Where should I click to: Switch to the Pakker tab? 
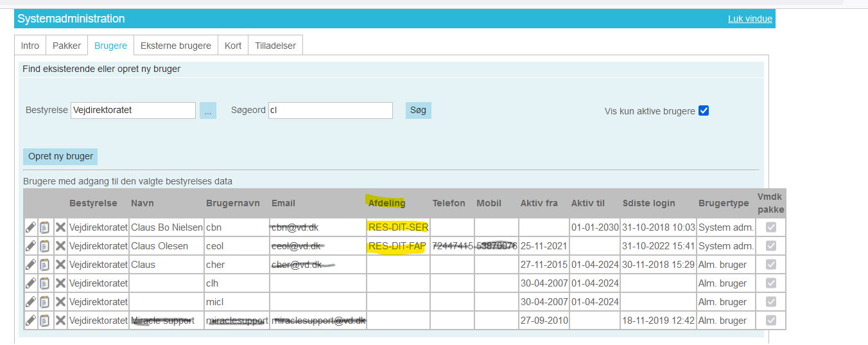pos(67,46)
